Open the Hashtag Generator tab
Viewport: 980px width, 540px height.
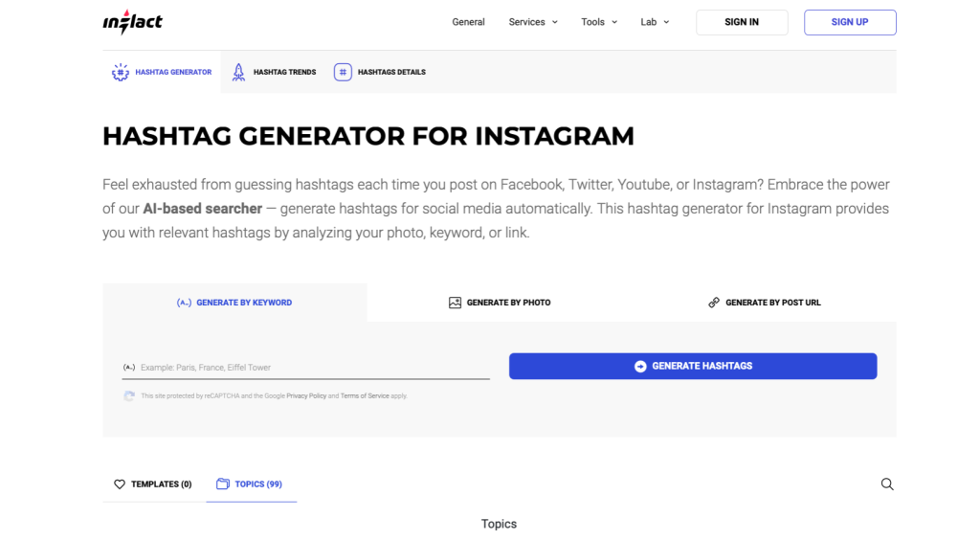161,72
